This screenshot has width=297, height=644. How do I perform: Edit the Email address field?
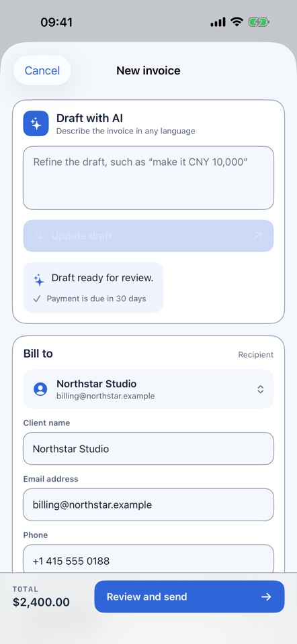148,504
